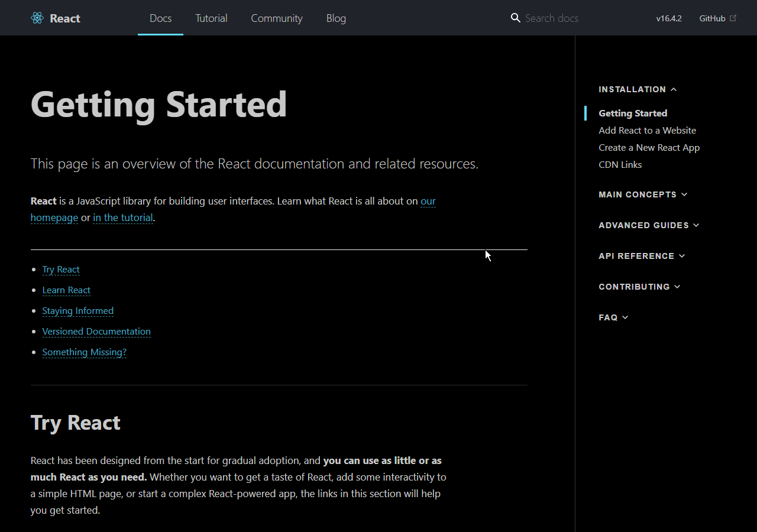Viewport: 757px width, 532px height.
Task: Open the GitHub link
Action: 712,18
